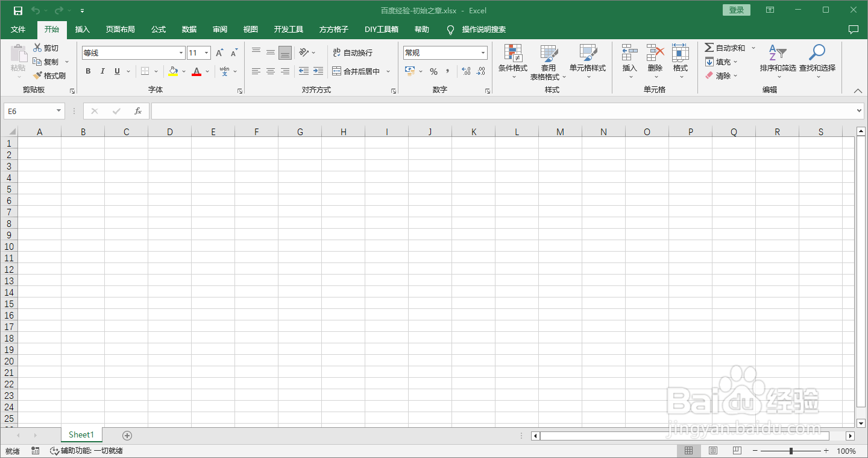Open fill color palette arrow
The image size is (868, 458).
184,71
